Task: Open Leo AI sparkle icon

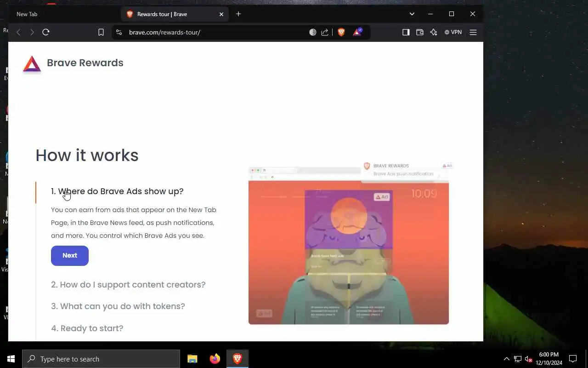Action: point(434,32)
